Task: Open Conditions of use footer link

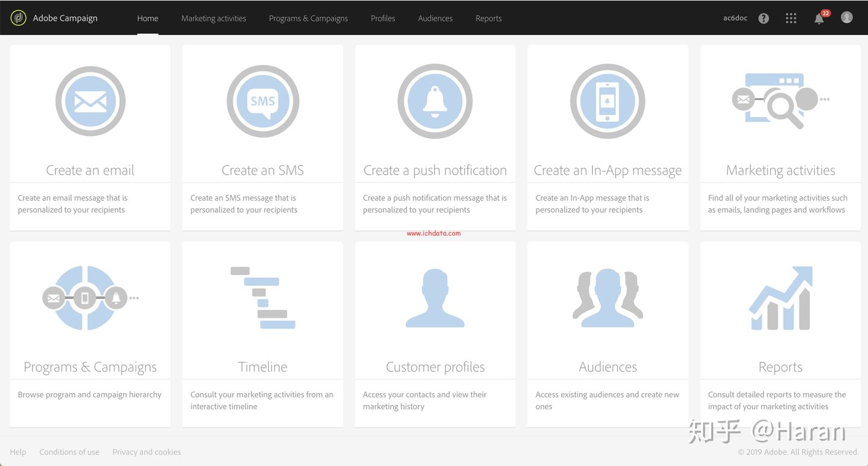Action: [x=69, y=452]
